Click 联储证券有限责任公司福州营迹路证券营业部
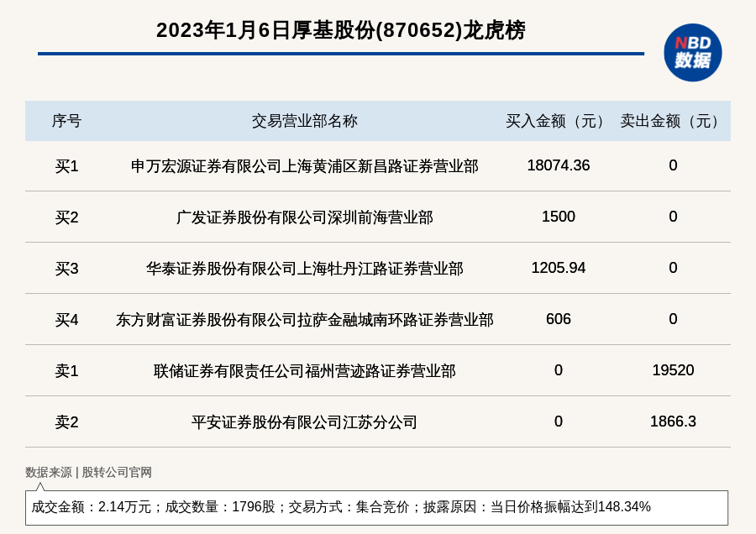The width and height of the screenshot is (756, 534). (x=304, y=370)
